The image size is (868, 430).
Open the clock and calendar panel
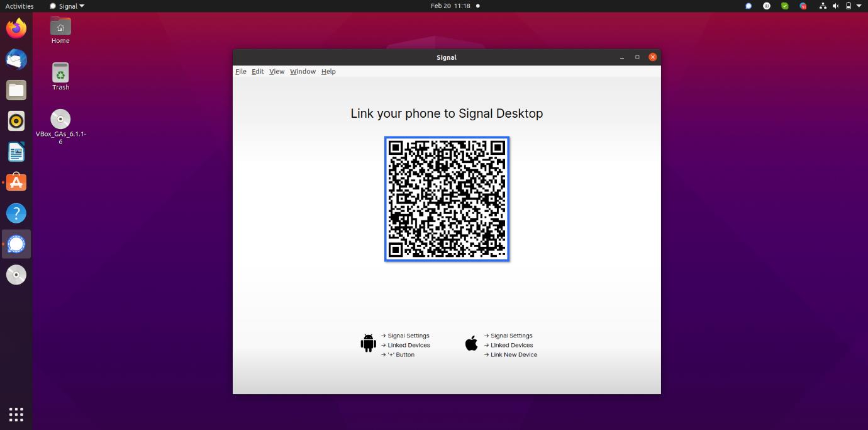450,6
